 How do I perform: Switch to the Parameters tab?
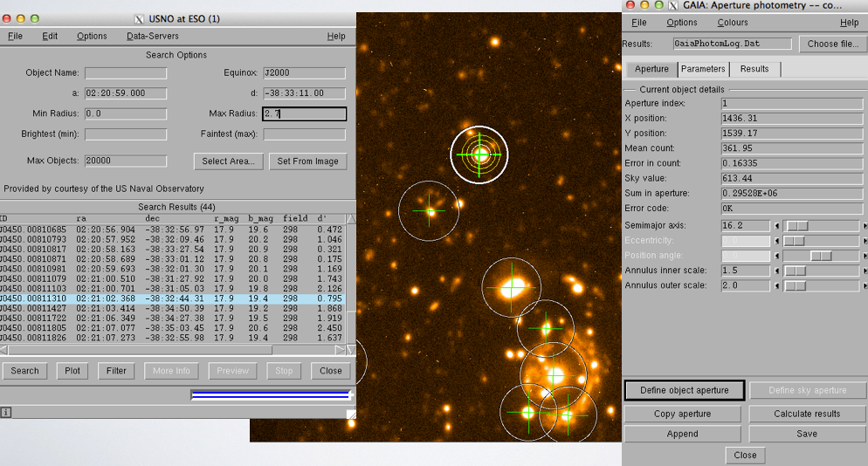[703, 69]
